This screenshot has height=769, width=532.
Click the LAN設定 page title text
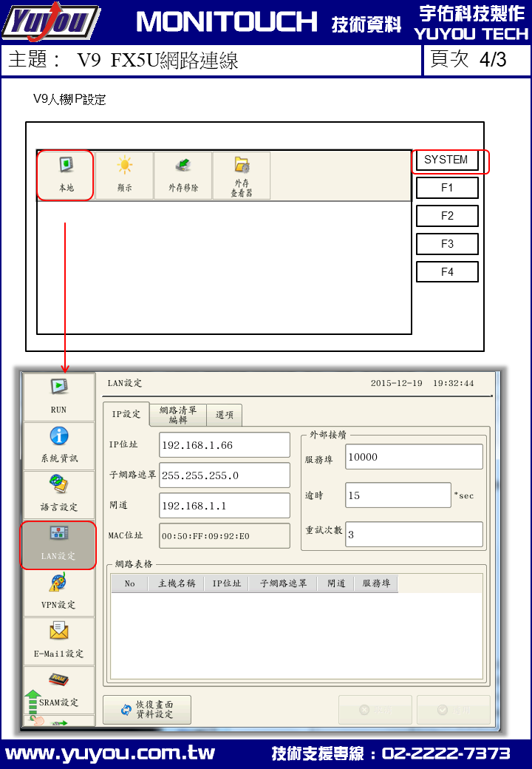[x=124, y=383]
